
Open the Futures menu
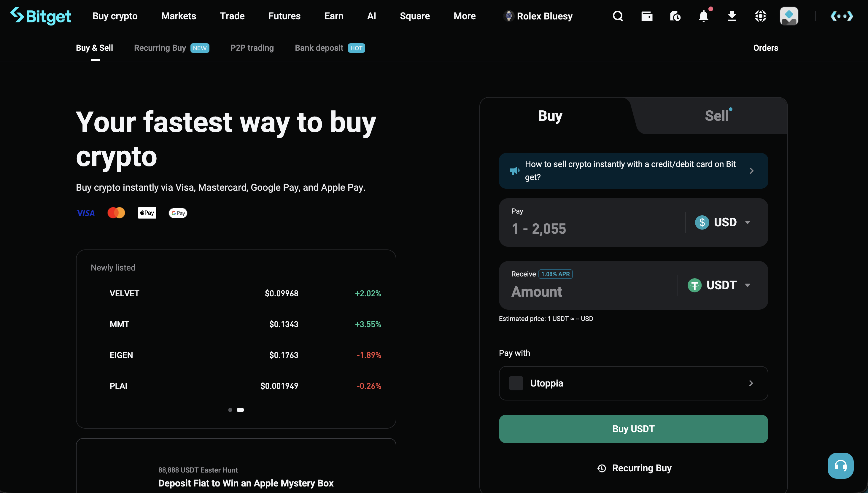284,16
